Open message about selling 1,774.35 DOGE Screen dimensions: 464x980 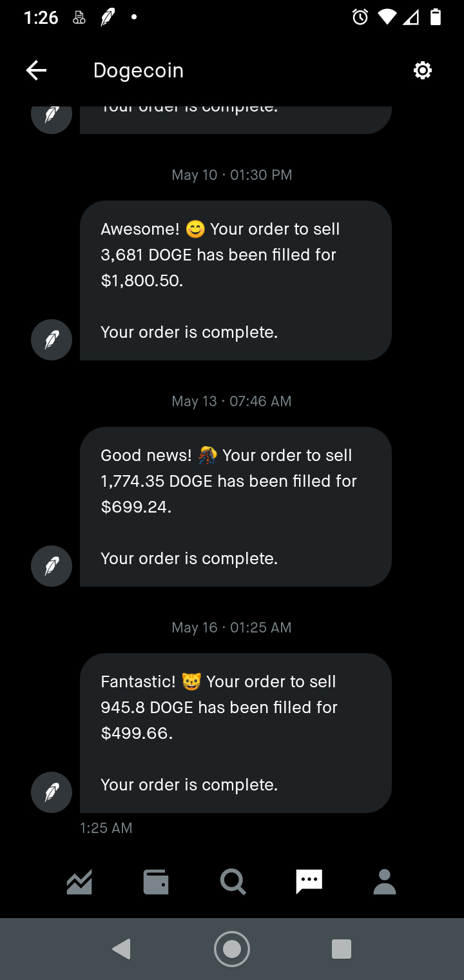[x=235, y=507]
